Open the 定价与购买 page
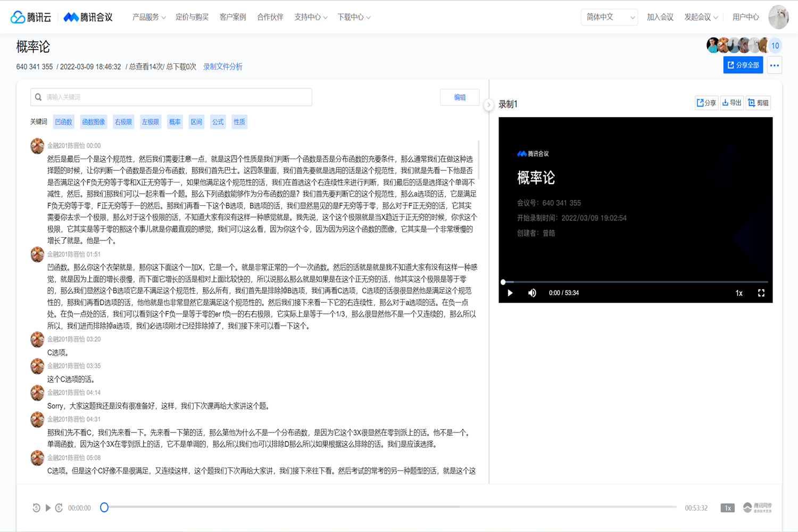 click(192, 17)
